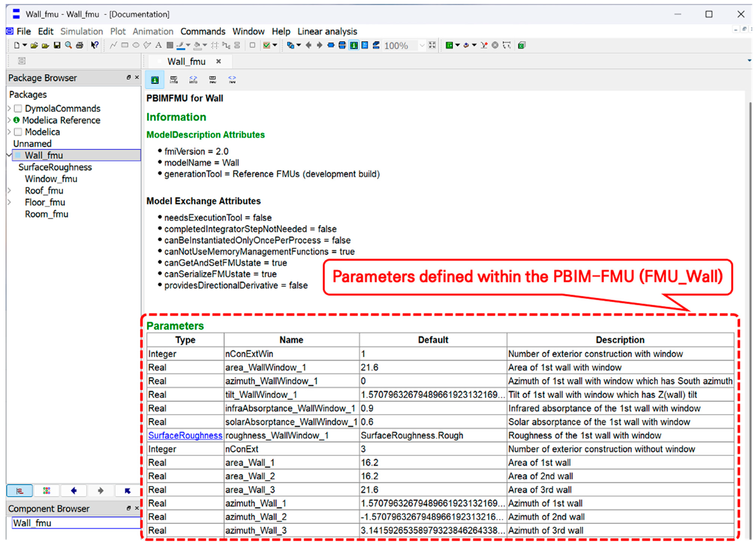This screenshot has width=756, height=548.
Task: Toggle the DymolaCommands package checkbox
Action: click(x=18, y=109)
